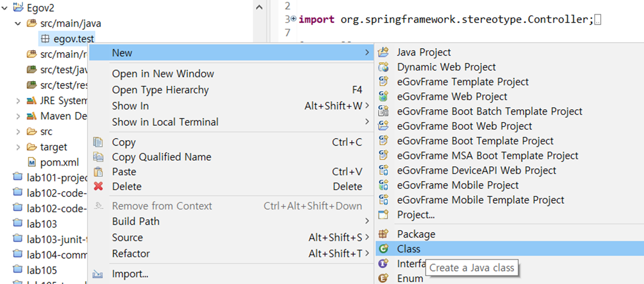Viewport: 644px width, 284px height.
Task: Click the eGovFrame Boot Web Project icon
Action: pyautogui.click(x=383, y=126)
